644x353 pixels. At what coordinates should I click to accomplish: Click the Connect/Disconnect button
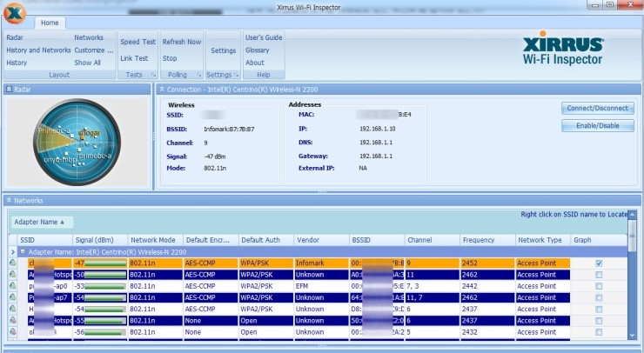point(598,109)
